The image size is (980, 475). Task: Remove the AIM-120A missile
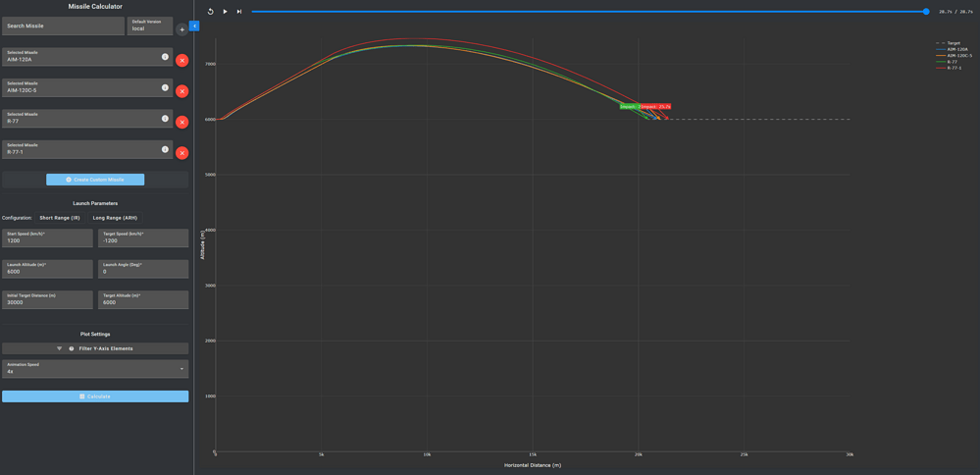[x=181, y=60]
